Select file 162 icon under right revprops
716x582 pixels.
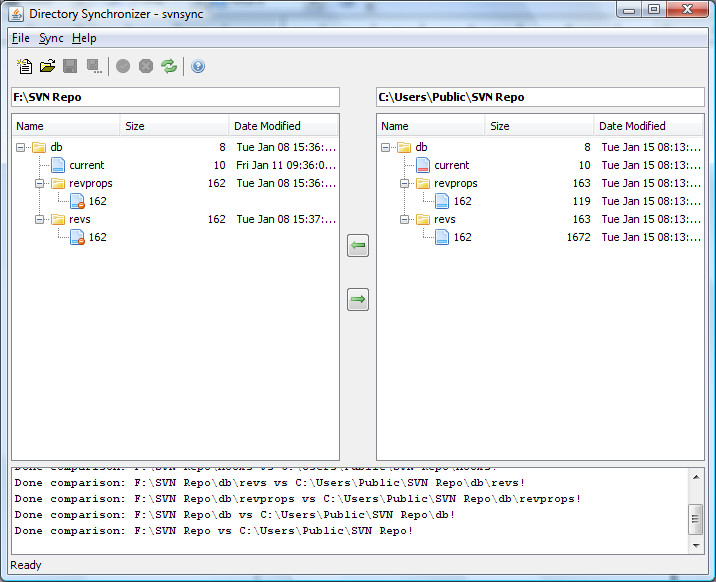(x=442, y=201)
